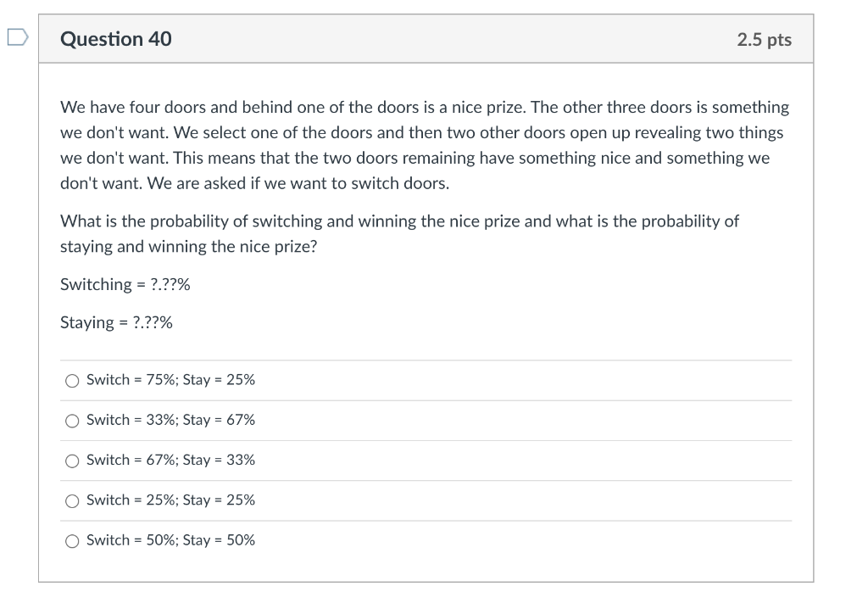The width and height of the screenshot is (868, 592).
Task: Flag Question 40 with the bookmark icon
Action: 17,38
